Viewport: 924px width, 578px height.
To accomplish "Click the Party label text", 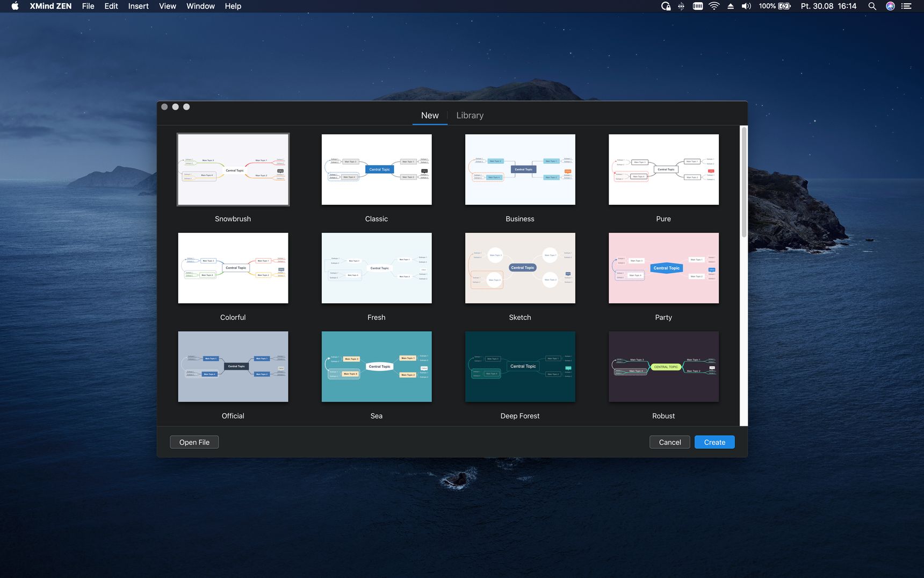I will tap(663, 317).
